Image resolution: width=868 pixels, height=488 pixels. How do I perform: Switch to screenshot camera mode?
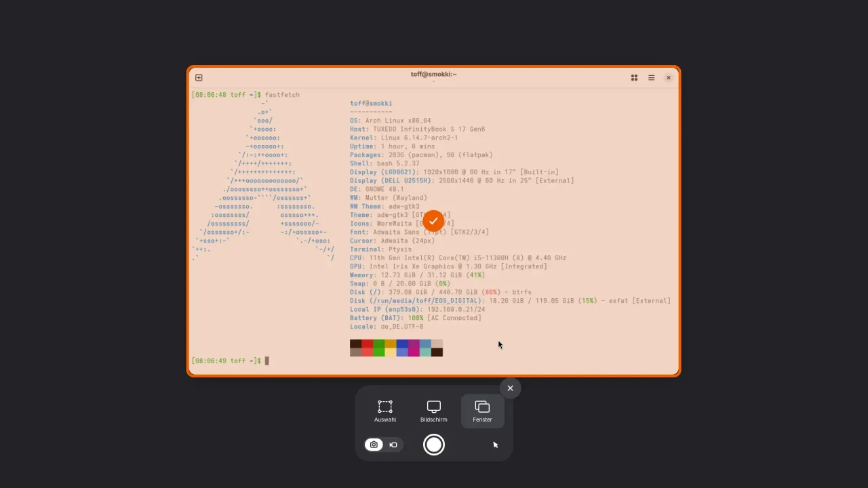tap(374, 445)
